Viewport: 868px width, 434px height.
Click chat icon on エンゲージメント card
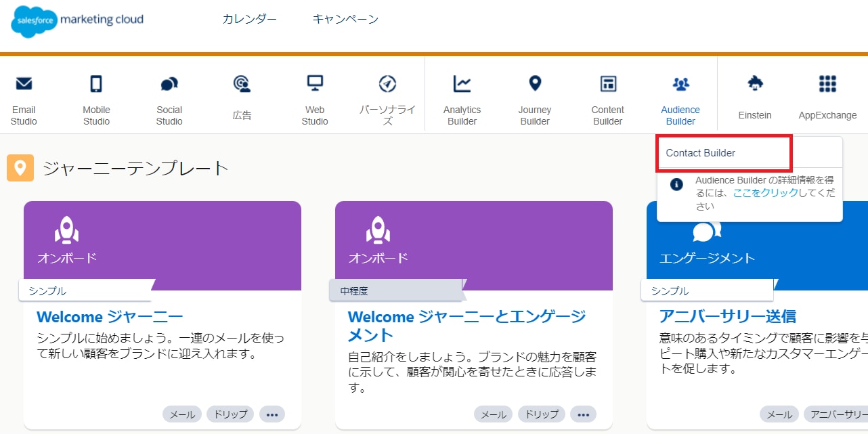(x=707, y=231)
